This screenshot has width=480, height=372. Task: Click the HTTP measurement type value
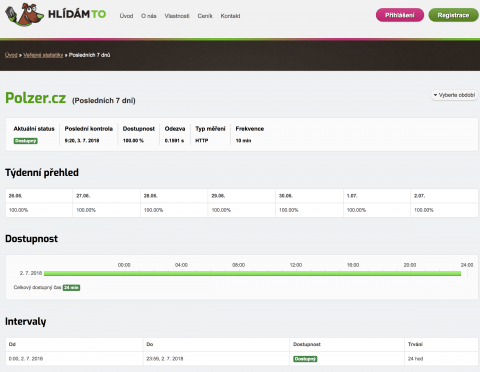pos(202,141)
